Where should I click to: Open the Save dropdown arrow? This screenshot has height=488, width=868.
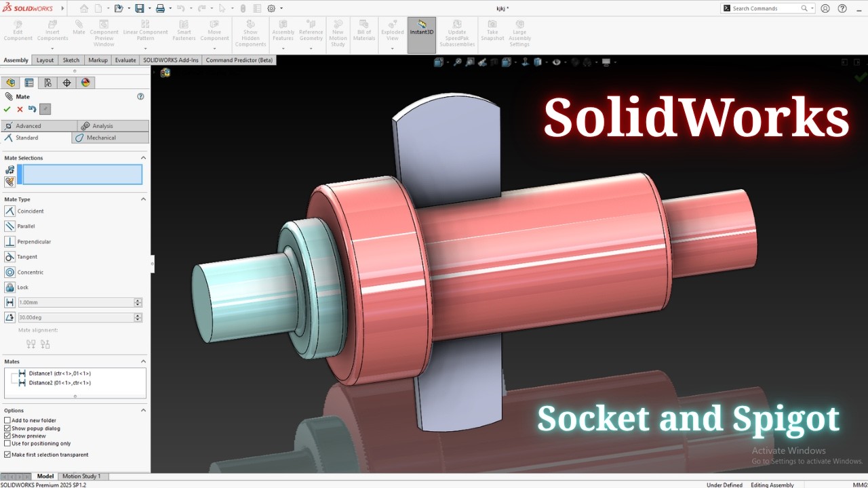(149, 9)
